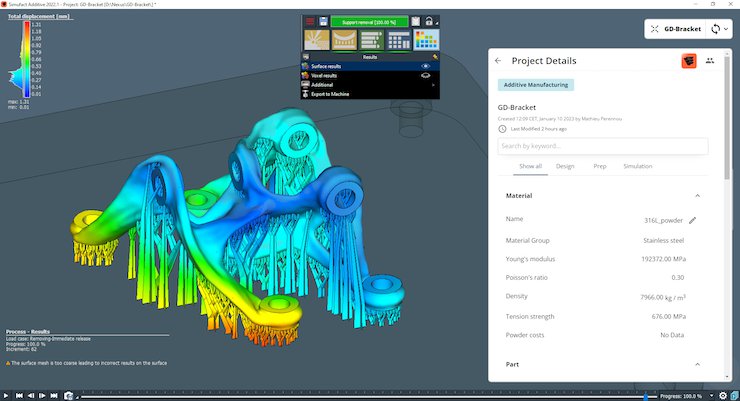Image resolution: width=740 pixels, height=401 pixels.
Task: Toggle Voxel results visibility eye
Action: (425, 75)
